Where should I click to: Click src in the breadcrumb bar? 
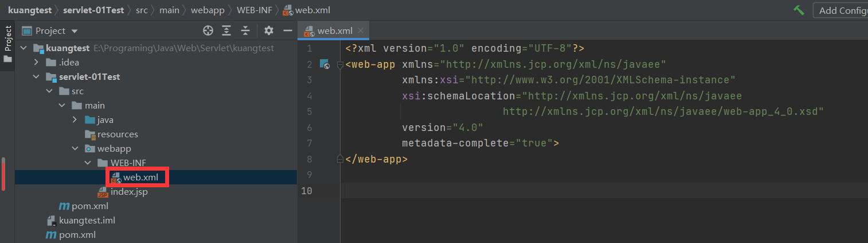click(142, 10)
